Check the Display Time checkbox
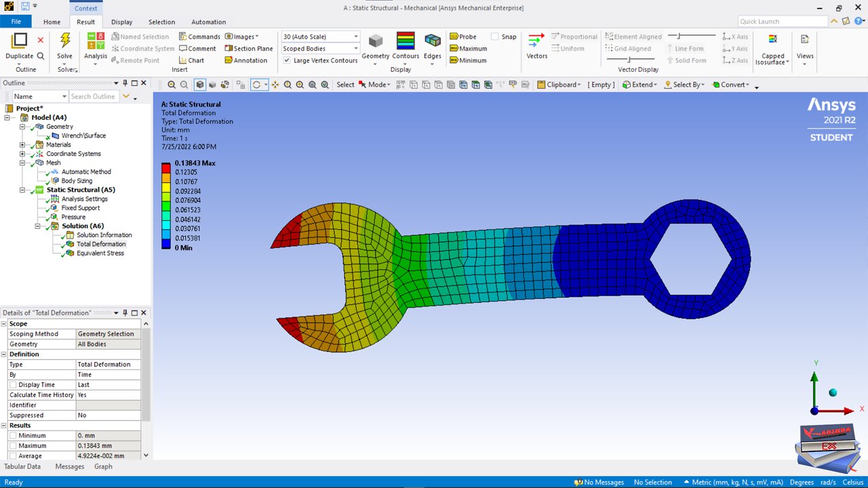868x488 pixels. (14, 385)
